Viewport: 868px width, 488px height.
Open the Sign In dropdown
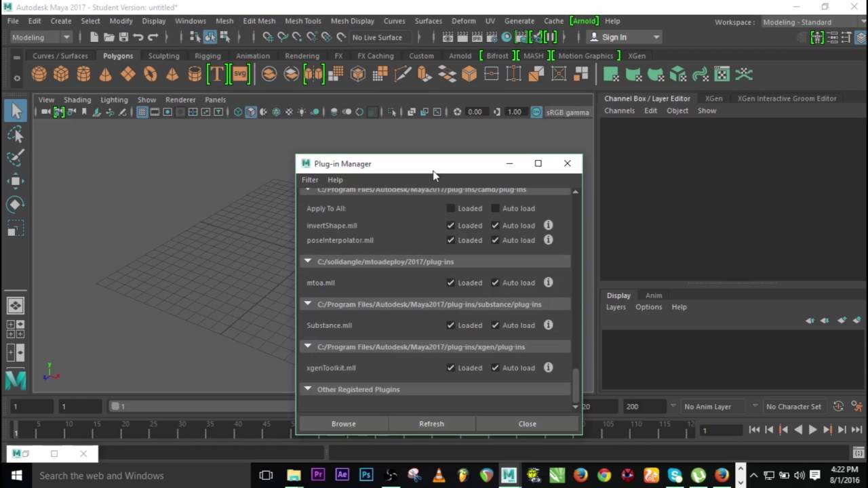coord(624,37)
